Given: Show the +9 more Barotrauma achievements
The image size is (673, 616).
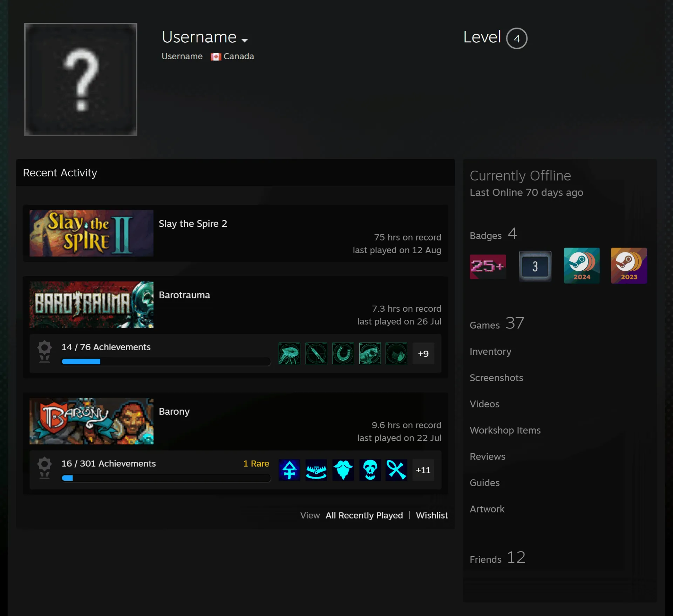Looking at the screenshot, I should tap(423, 353).
